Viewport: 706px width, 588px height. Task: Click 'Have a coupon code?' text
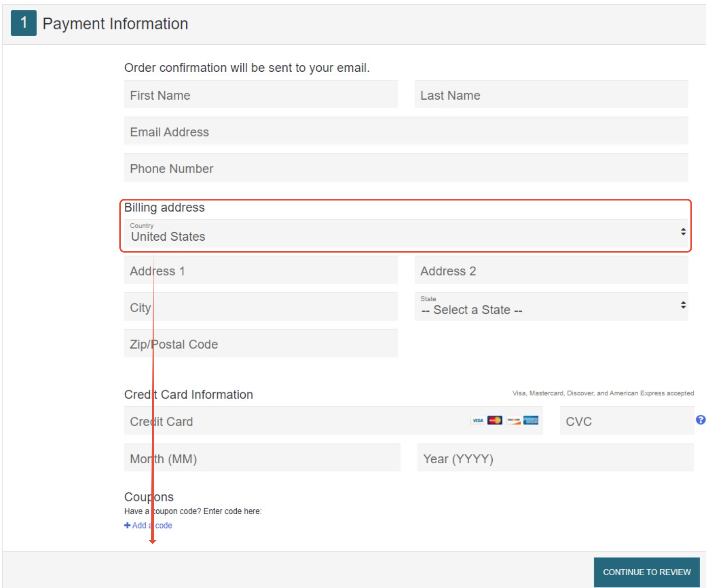point(163,511)
